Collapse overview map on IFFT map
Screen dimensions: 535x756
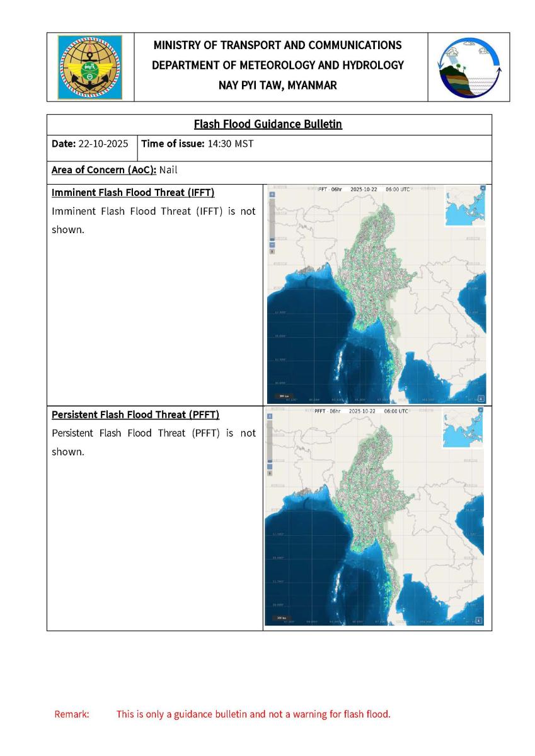[482, 188]
